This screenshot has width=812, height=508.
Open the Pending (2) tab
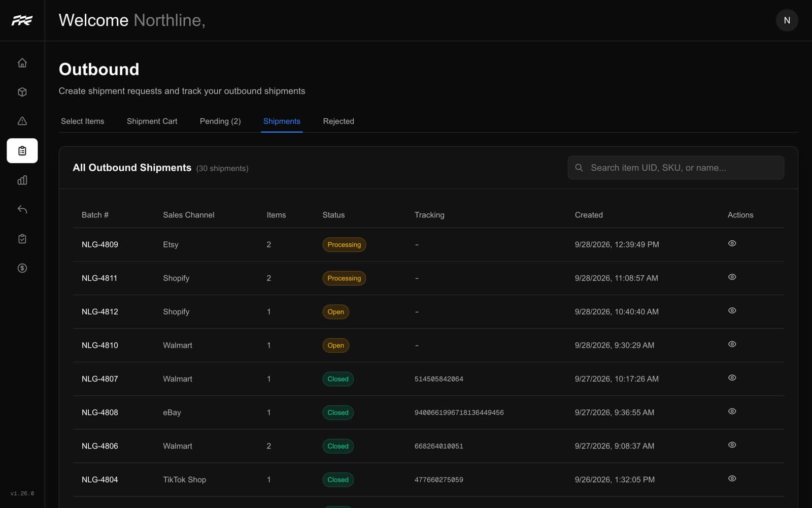220,121
